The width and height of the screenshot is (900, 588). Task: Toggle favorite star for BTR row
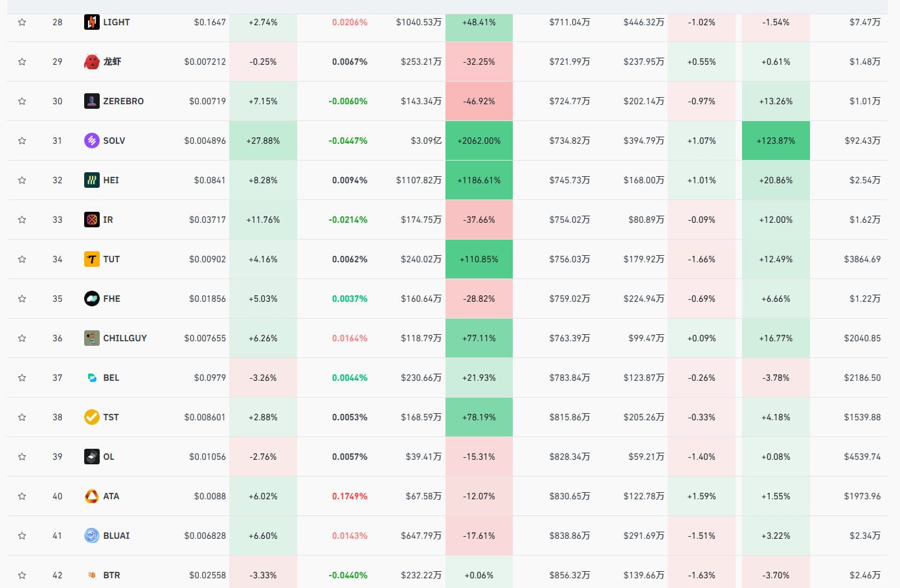click(22, 575)
